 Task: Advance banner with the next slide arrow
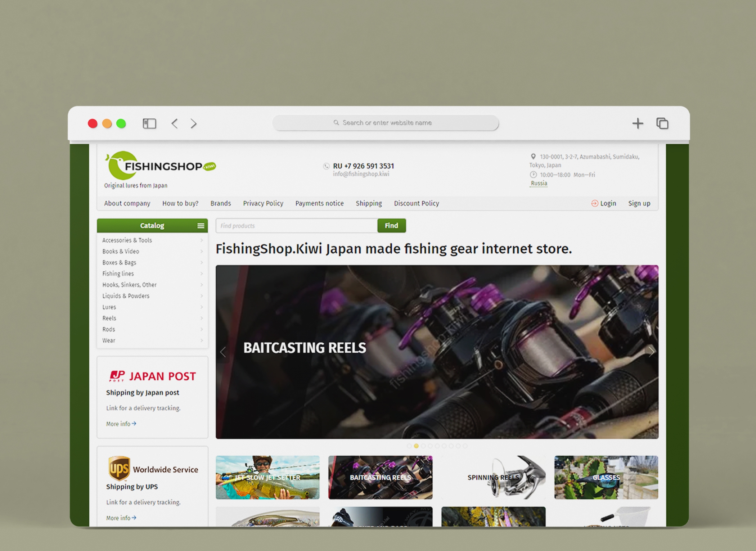(651, 352)
